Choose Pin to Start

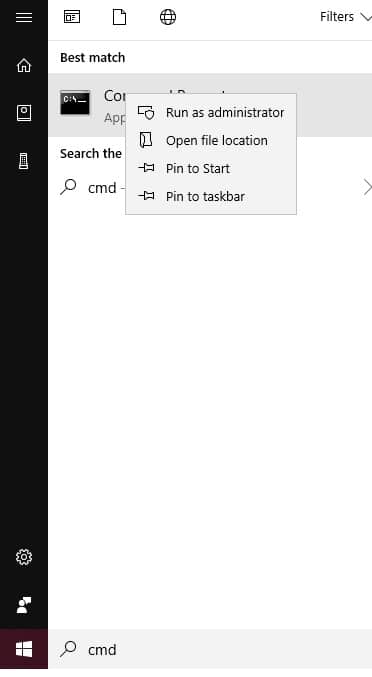click(211, 168)
